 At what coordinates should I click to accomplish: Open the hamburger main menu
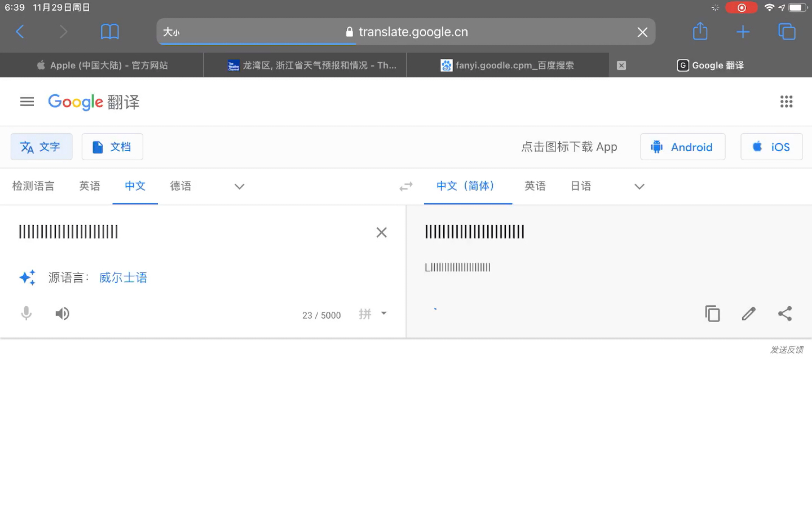27,102
